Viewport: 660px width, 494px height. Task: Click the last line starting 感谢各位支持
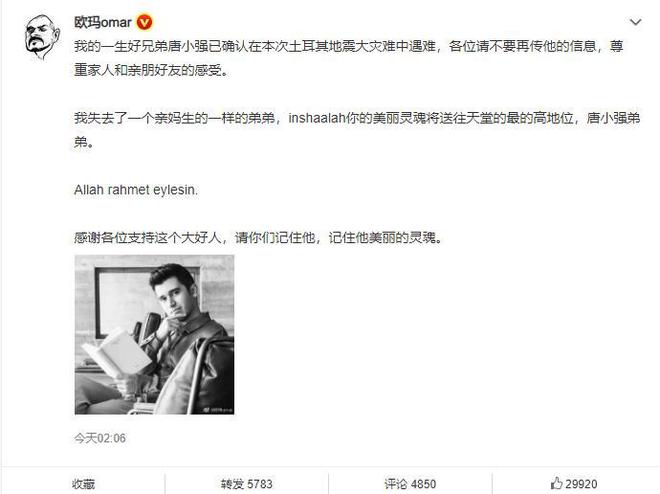pyautogui.click(x=258, y=238)
